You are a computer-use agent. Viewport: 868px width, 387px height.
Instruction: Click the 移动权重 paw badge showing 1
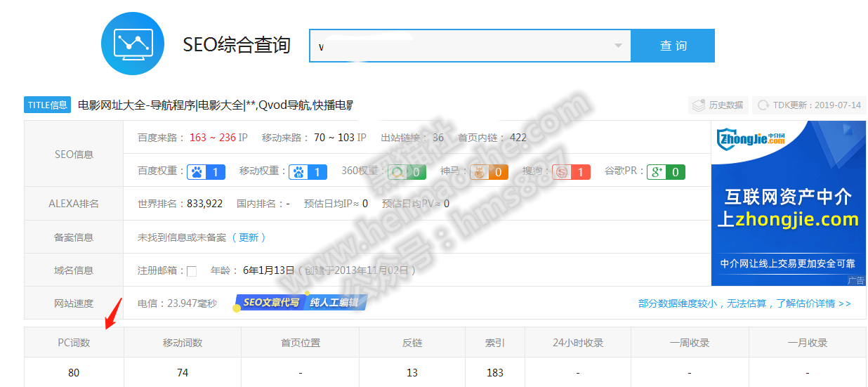(x=308, y=171)
